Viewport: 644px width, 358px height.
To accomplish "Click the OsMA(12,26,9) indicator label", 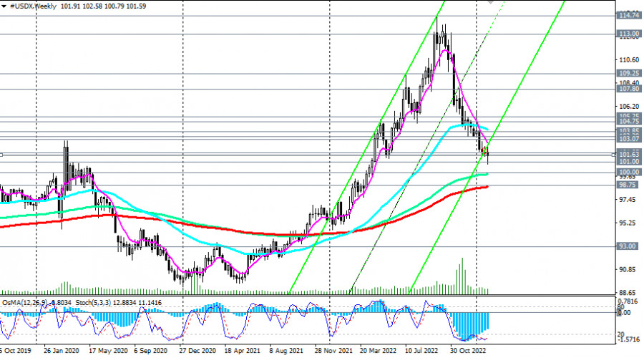I will coord(24,302).
